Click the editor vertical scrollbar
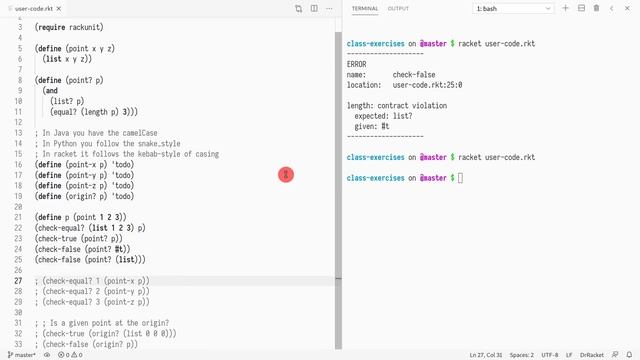Image resolution: width=640 pixels, height=360 pixels. (x=338, y=190)
